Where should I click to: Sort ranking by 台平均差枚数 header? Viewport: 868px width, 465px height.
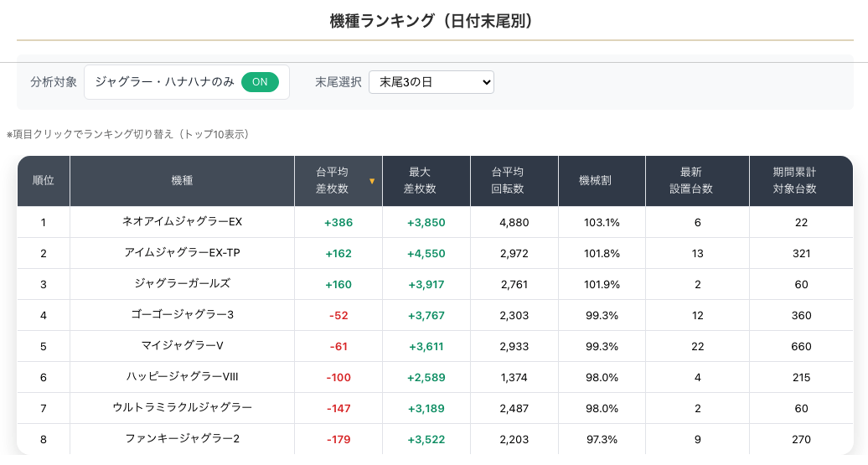[333, 181]
